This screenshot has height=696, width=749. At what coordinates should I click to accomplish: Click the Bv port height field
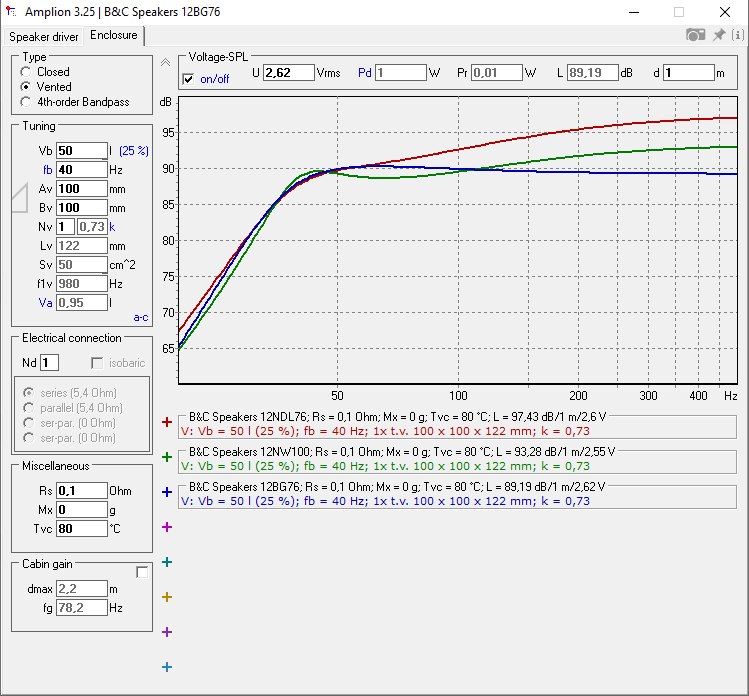coord(82,208)
